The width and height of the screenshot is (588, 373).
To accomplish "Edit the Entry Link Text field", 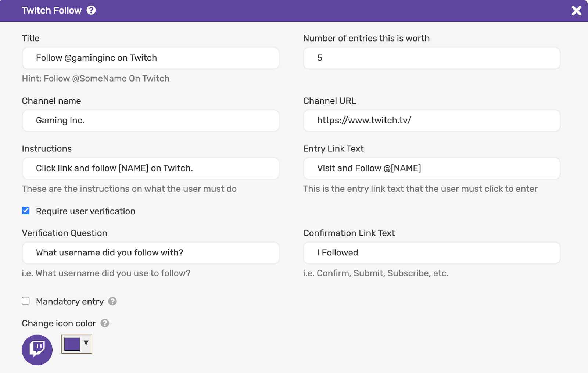I will tap(431, 168).
